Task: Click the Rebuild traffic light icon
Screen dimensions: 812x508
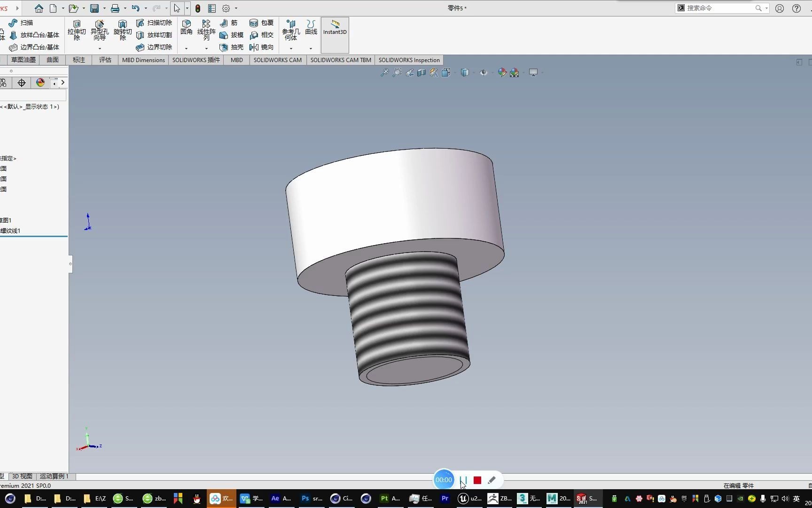Action: (198, 8)
